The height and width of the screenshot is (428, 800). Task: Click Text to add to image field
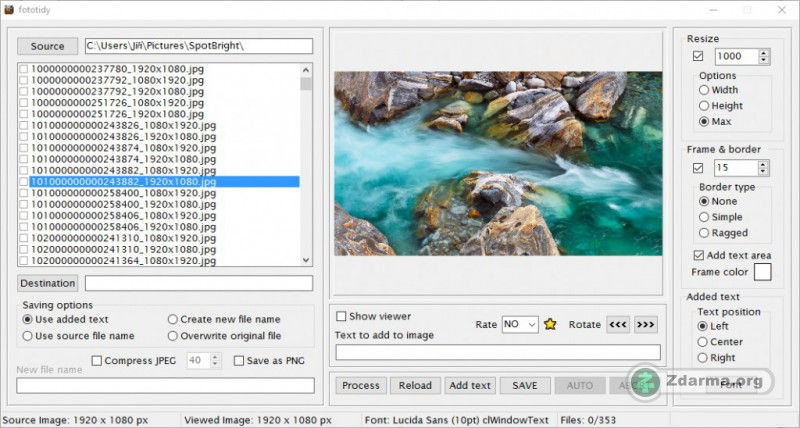[x=498, y=352]
